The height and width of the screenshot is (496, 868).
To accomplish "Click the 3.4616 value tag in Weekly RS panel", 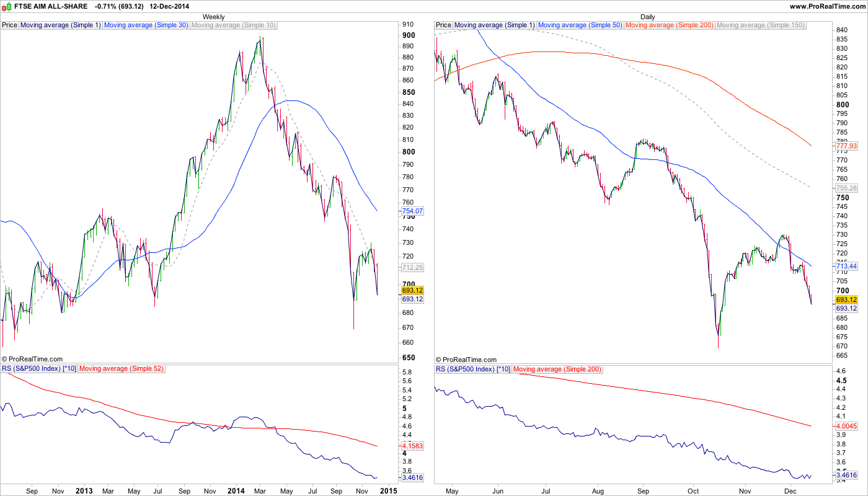I will [x=412, y=477].
